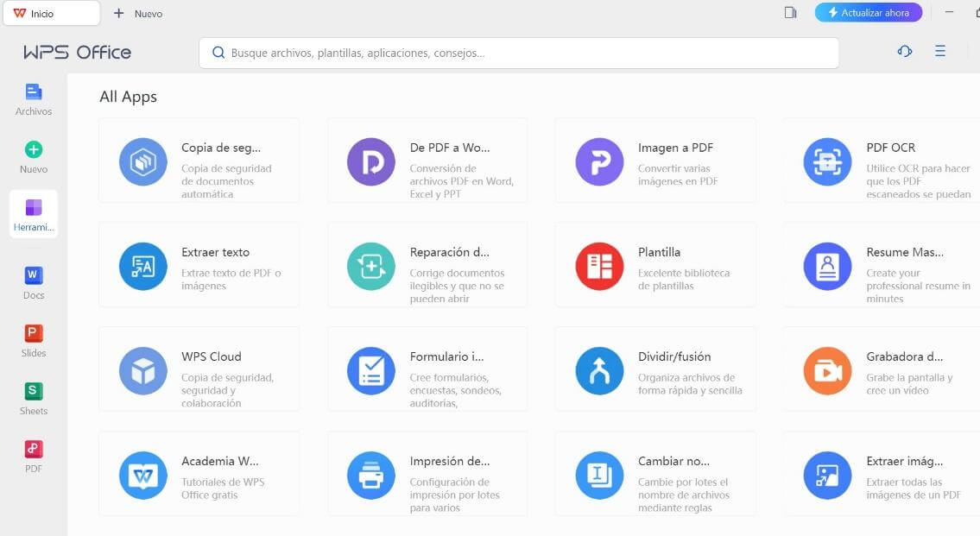Click "Tutoriales de WPS Office gratis" description
980x536 pixels.
tap(223, 489)
